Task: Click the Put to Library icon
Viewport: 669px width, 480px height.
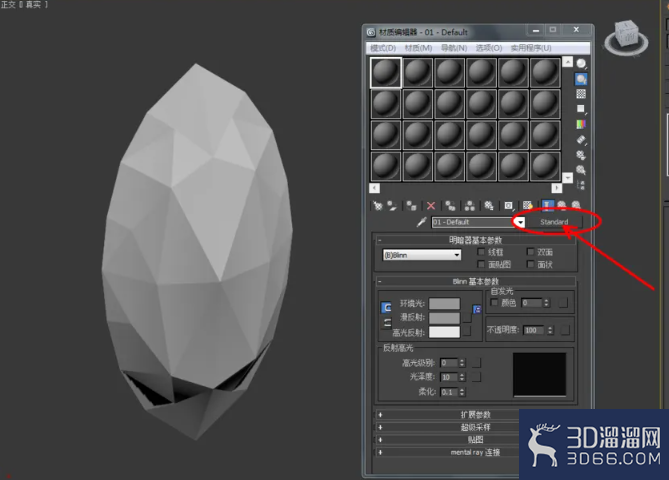Action: pos(489,206)
